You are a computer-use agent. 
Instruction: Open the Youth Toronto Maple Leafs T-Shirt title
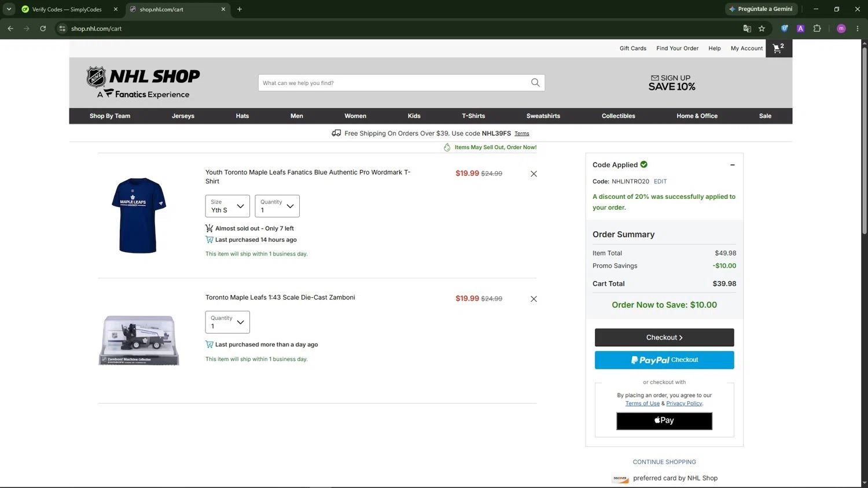coord(308,177)
